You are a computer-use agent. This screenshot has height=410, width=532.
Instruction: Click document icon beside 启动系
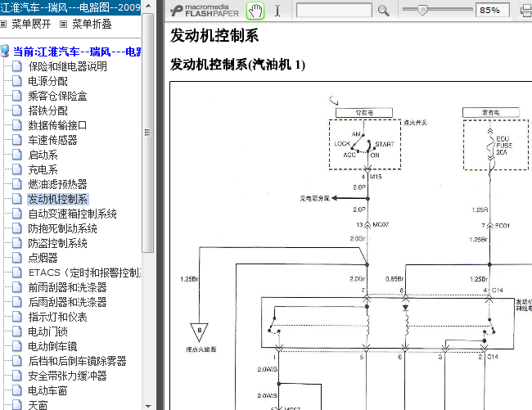point(17,155)
